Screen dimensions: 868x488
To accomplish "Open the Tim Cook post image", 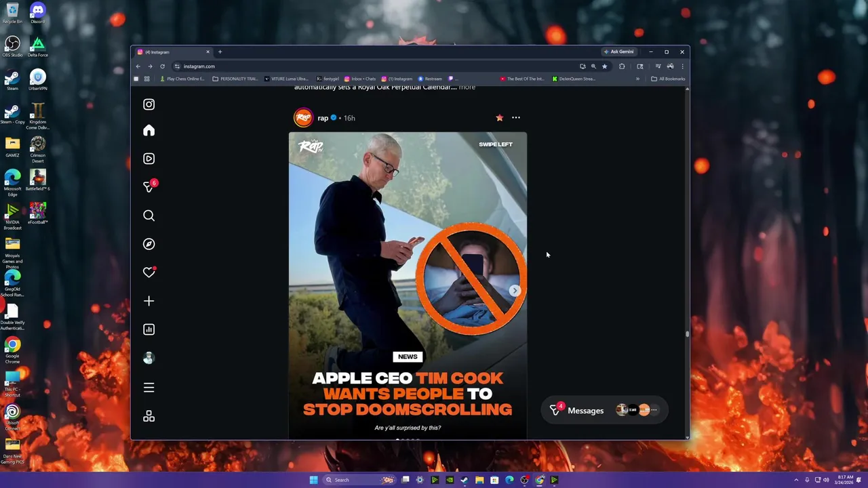I will [408, 285].
